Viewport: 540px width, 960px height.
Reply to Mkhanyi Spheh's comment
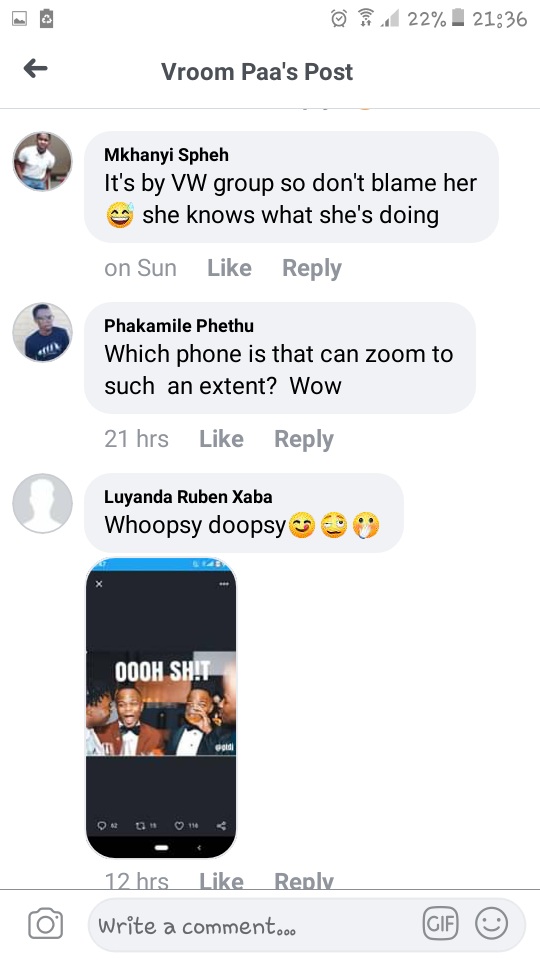pos(312,268)
